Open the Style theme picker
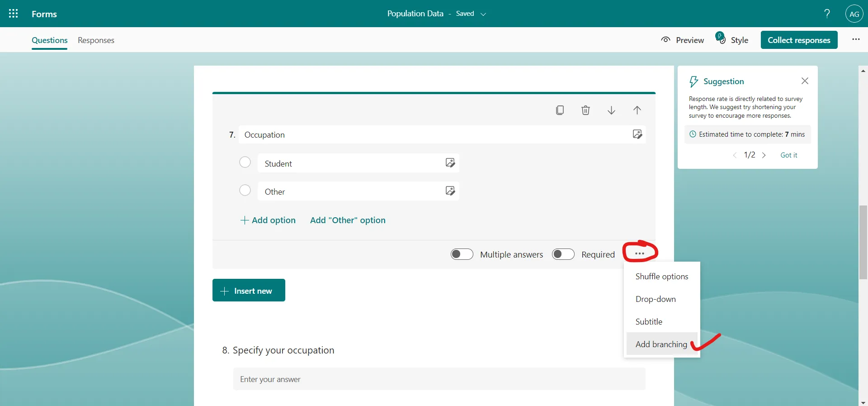The width and height of the screenshot is (868, 406). click(732, 39)
